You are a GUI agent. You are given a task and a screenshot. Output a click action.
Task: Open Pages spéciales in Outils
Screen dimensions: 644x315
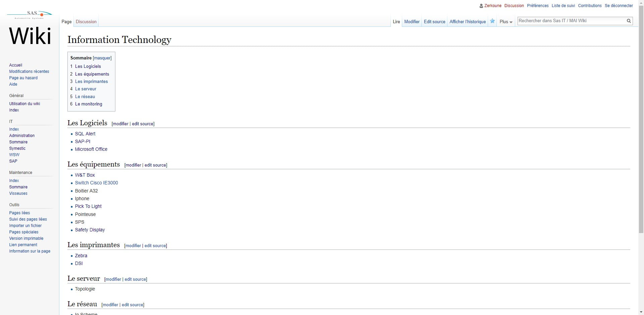23,232
